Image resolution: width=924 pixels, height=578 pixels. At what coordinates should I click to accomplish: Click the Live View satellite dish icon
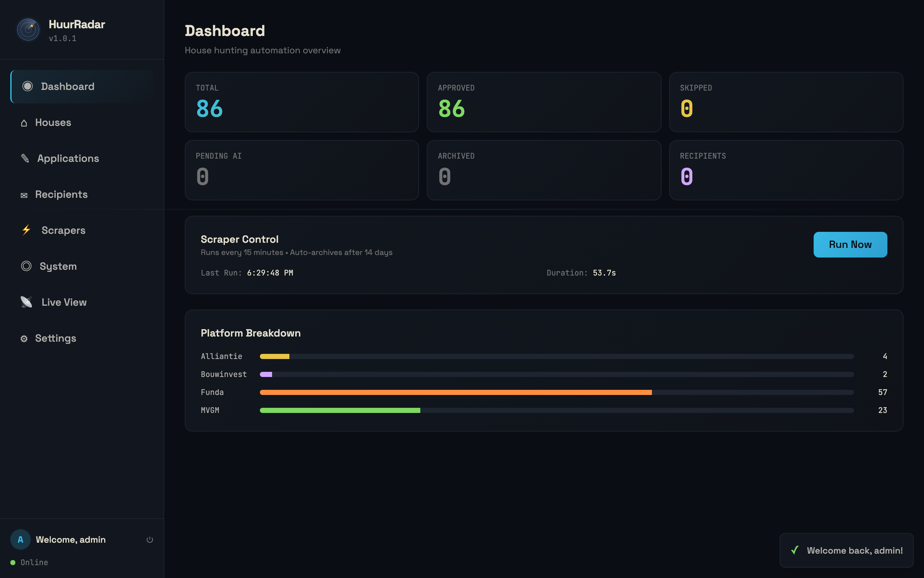click(x=26, y=302)
